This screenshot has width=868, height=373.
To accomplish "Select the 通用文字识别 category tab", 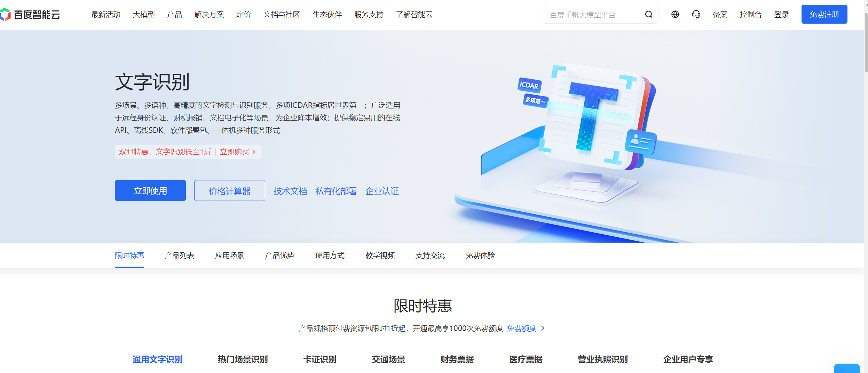I will [157, 359].
